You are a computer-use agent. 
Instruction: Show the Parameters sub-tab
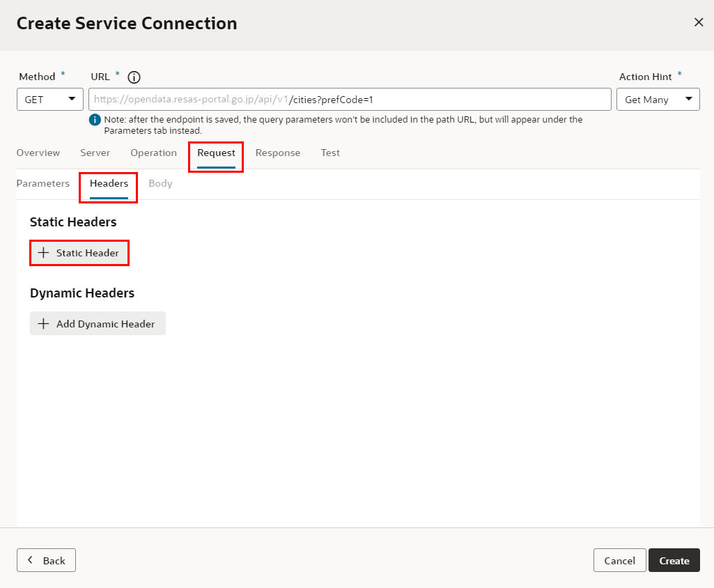click(43, 184)
